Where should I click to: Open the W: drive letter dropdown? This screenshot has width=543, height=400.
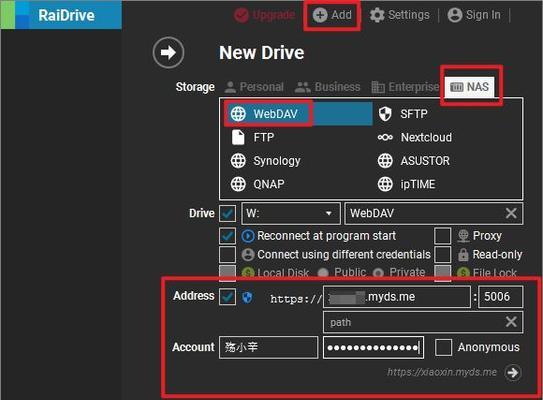(291, 213)
